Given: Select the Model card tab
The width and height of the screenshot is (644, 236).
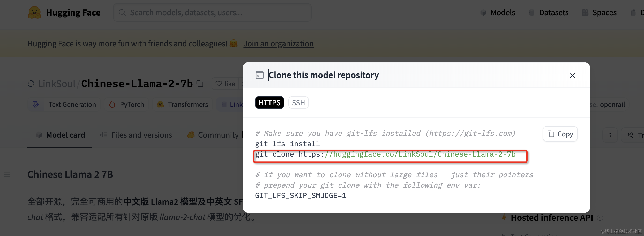Looking at the screenshot, I should (60, 135).
